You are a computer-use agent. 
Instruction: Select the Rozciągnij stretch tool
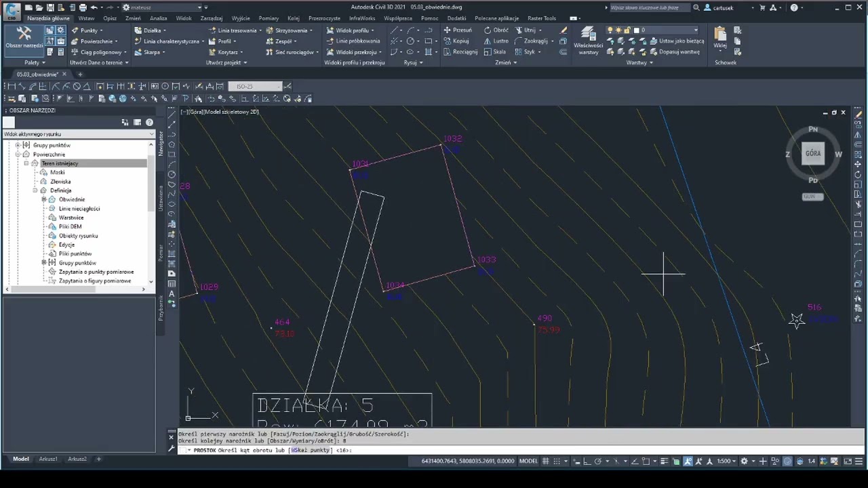tap(460, 52)
